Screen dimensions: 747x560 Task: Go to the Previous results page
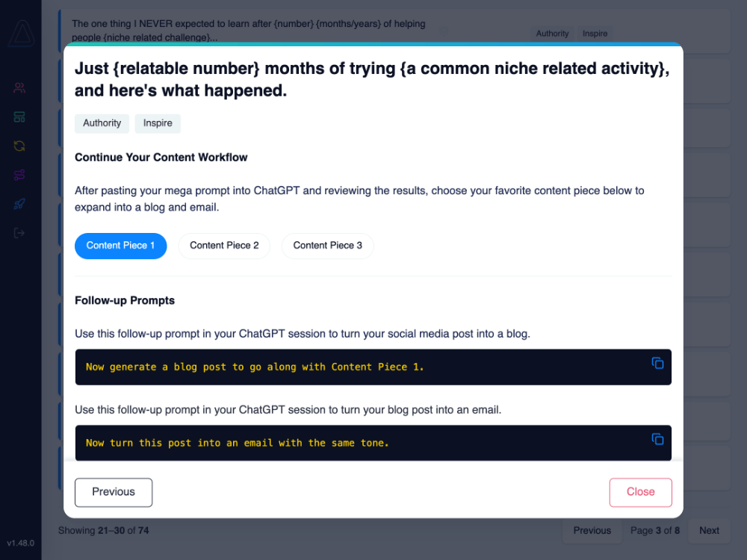tap(592, 531)
